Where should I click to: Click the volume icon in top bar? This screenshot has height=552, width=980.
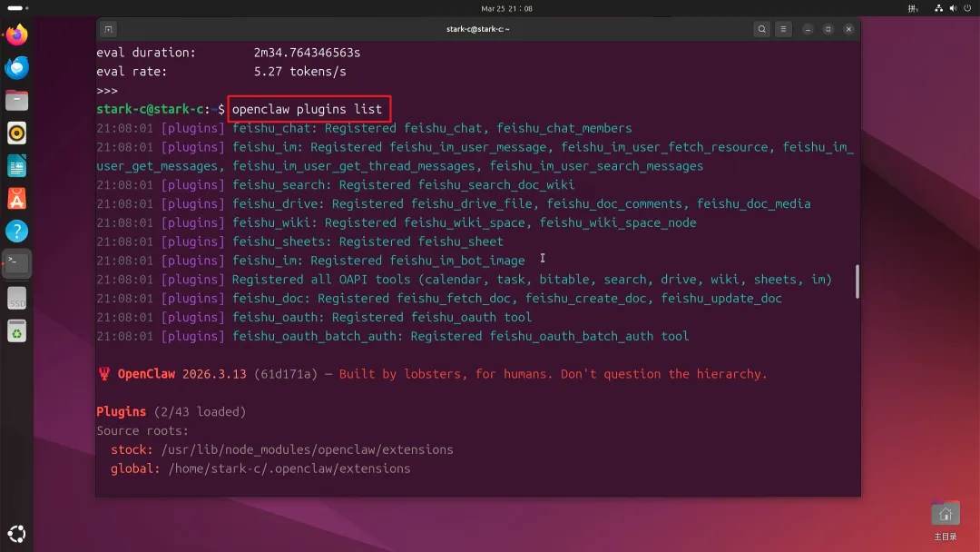(953, 9)
